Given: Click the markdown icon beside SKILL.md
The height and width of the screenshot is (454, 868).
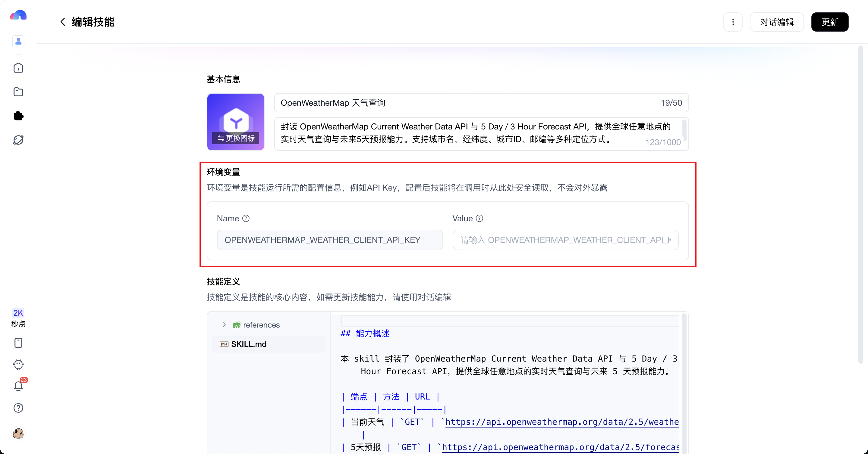Looking at the screenshot, I should point(224,344).
